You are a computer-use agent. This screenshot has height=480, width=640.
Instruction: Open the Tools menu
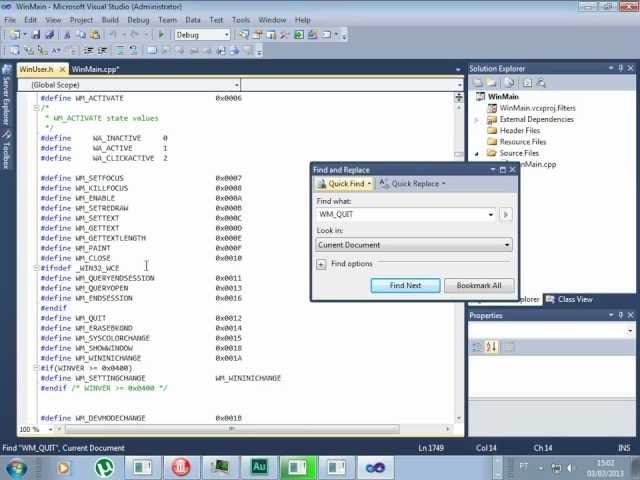(x=240, y=20)
